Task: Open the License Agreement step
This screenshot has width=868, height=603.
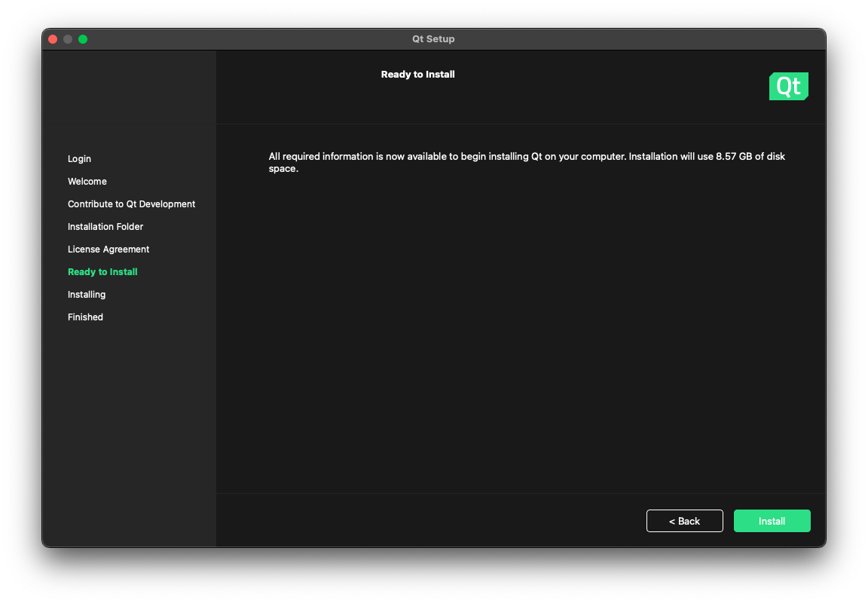Action: 108,249
